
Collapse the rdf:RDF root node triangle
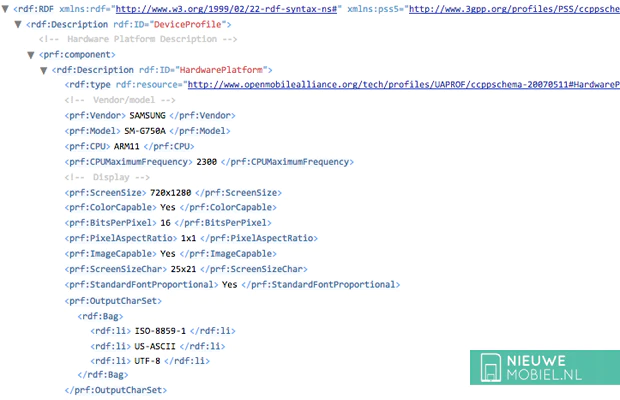6,10
